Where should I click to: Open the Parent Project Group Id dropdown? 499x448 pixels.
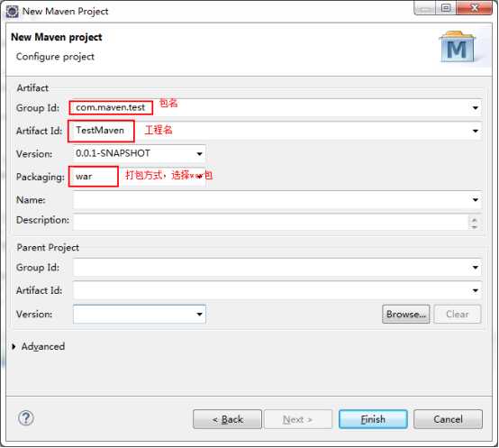[476, 268]
